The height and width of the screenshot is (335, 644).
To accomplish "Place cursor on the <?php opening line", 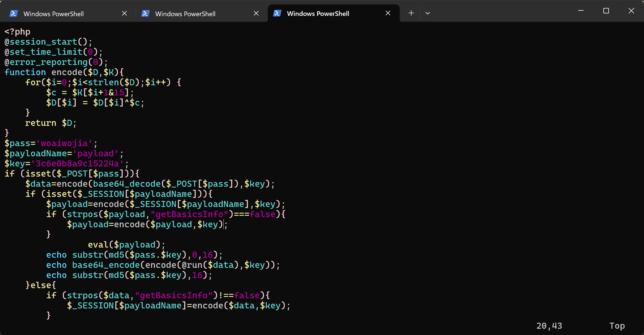I will [18, 32].
